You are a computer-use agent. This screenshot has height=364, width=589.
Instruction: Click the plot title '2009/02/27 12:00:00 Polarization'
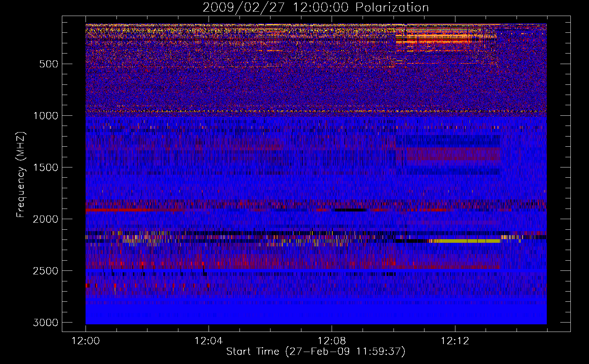tap(316, 7)
